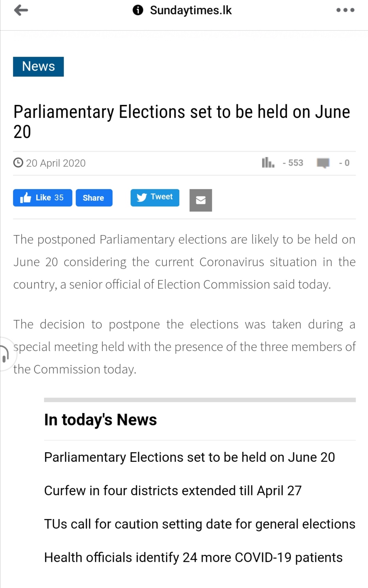Click the clock icon beside the date
The image size is (368, 588).
coord(18,163)
